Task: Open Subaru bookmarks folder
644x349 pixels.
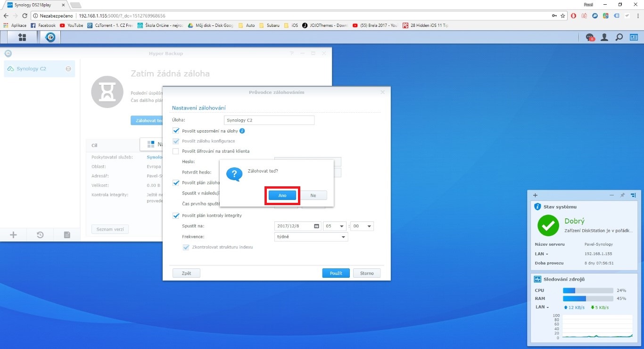Action: point(269,25)
